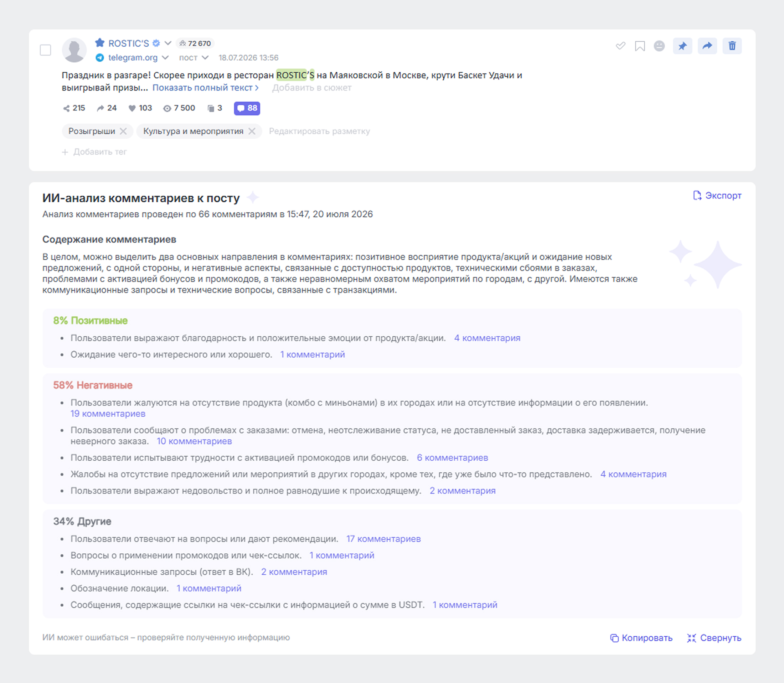784x683 pixels.
Task: Click the 7 500 views eye icon
Action: tap(167, 108)
